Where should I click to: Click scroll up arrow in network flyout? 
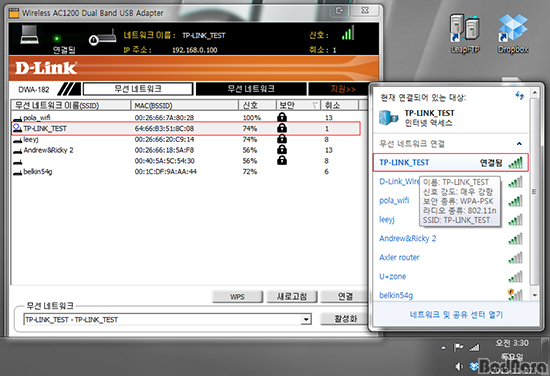pyautogui.click(x=535, y=93)
